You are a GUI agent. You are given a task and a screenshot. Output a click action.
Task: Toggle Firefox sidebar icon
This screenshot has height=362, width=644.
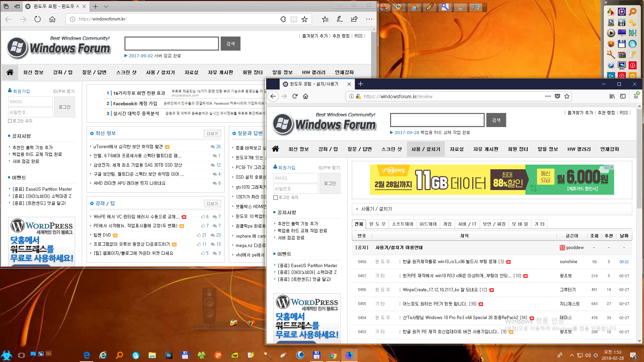[623, 96]
